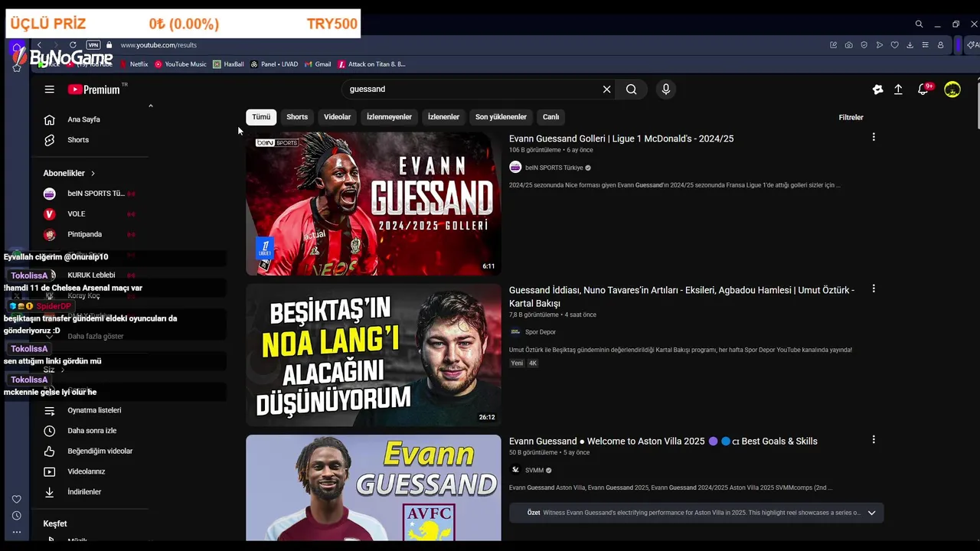The image size is (980, 551).
Task: Play the Beşiktaş'ın Noa Lang'ı thumbnail
Action: click(374, 355)
